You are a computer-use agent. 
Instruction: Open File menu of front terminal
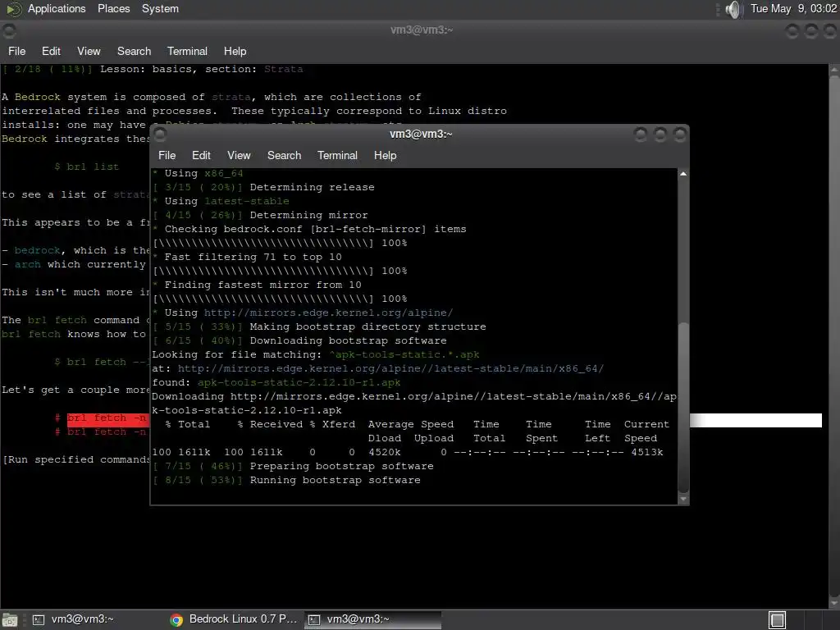point(167,155)
